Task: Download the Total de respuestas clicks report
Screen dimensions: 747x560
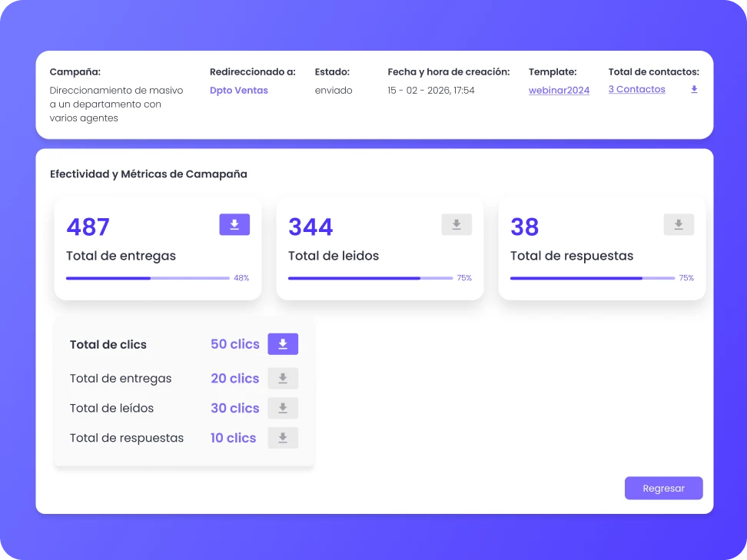Action: [x=283, y=437]
